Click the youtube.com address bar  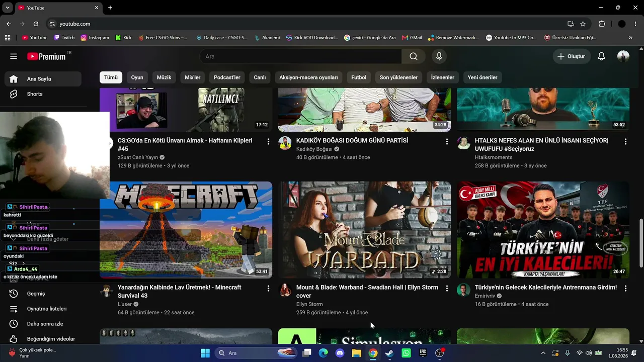(307, 24)
